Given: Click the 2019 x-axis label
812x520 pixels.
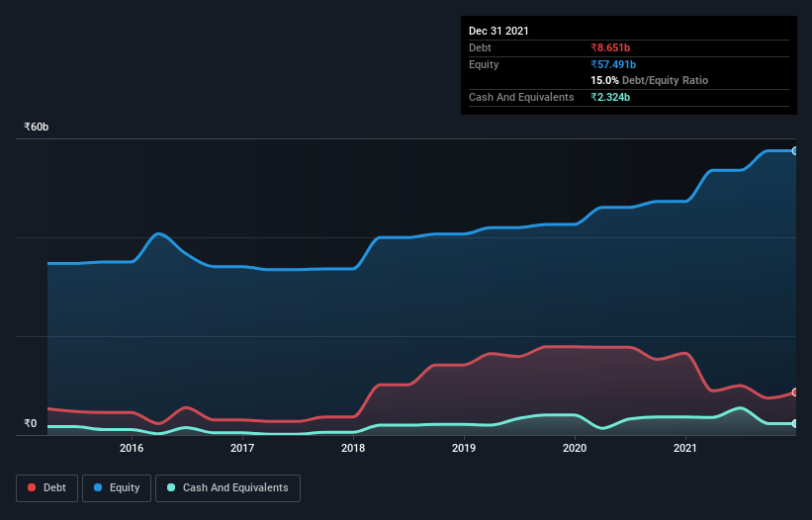Looking at the screenshot, I should pos(464,448).
